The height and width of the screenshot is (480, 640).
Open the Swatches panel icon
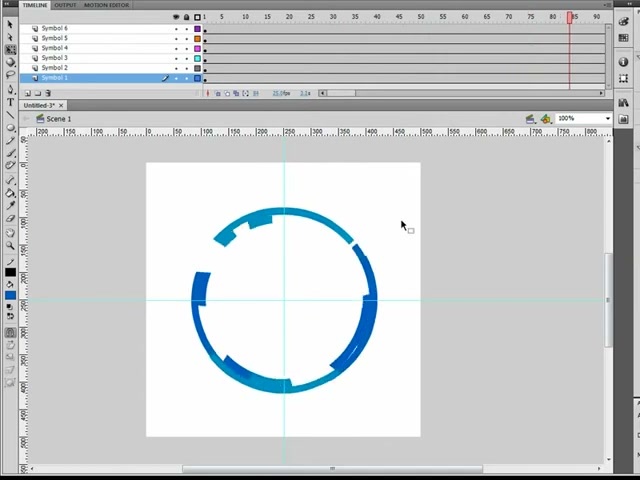point(623,38)
